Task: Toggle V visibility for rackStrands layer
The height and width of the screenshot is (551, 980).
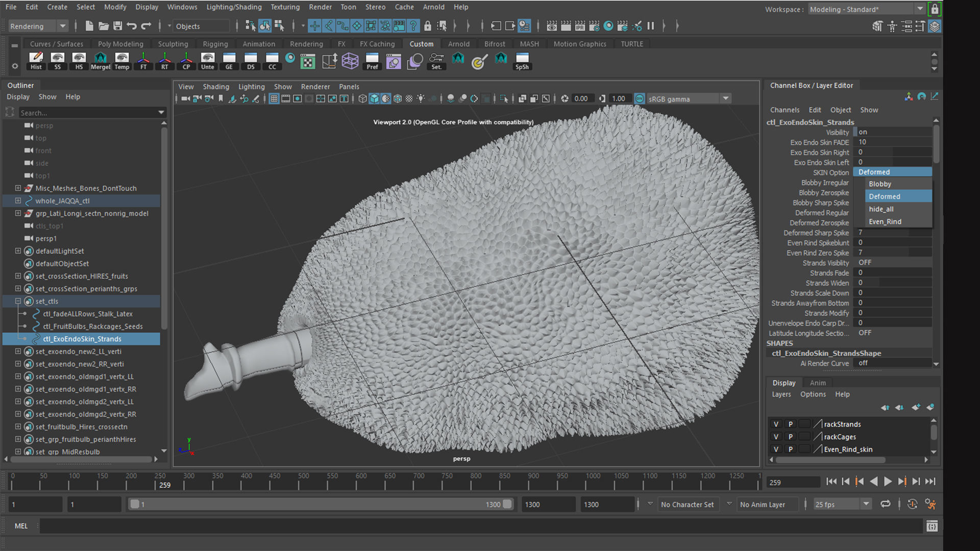Action: click(776, 424)
